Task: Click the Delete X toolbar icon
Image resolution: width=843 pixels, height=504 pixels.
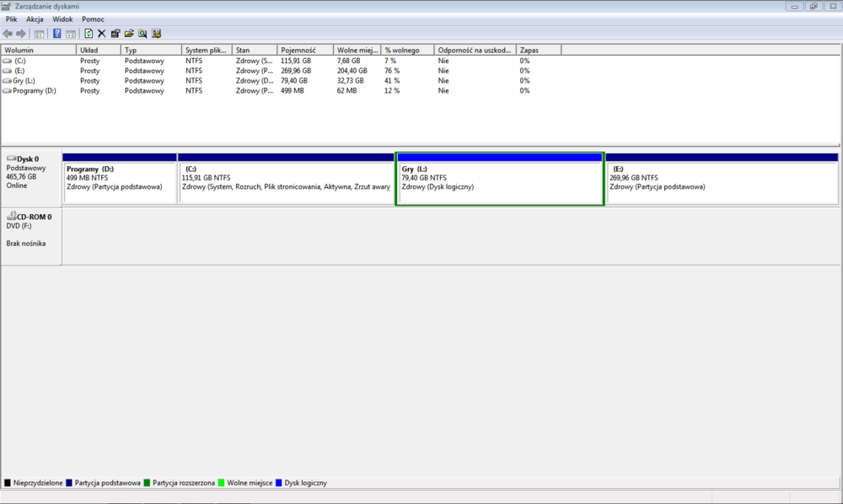Action: click(102, 34)
